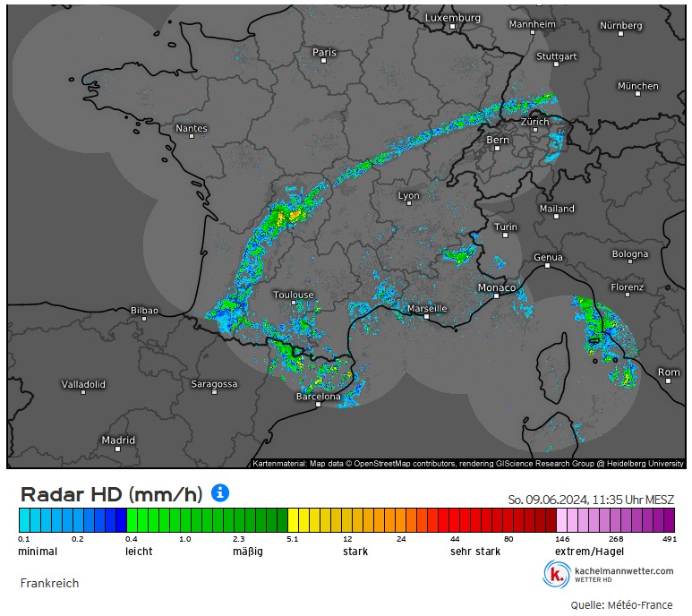Click the 'Frankreich' region label
692x616 pixels.
pos(49,584)
